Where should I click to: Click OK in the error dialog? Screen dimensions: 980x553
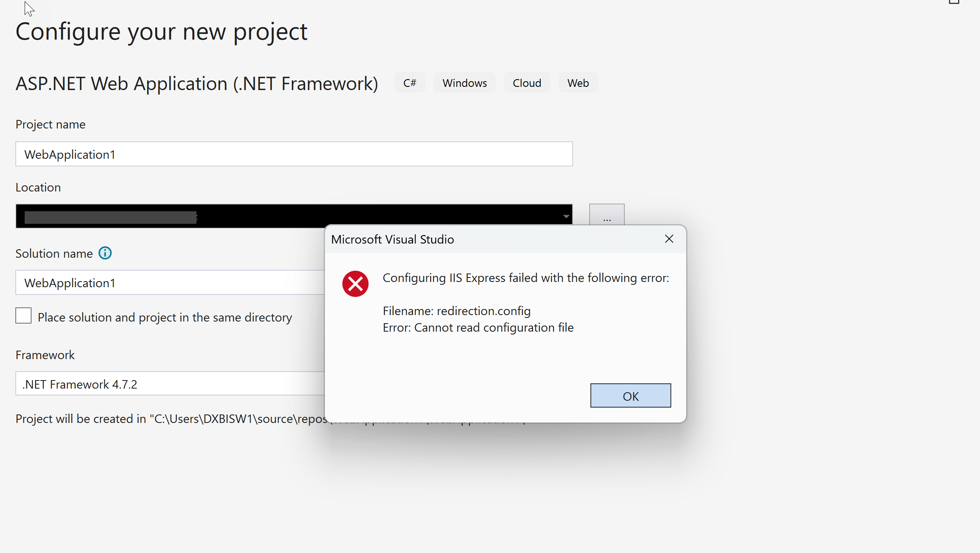click(x=630, y=395)
